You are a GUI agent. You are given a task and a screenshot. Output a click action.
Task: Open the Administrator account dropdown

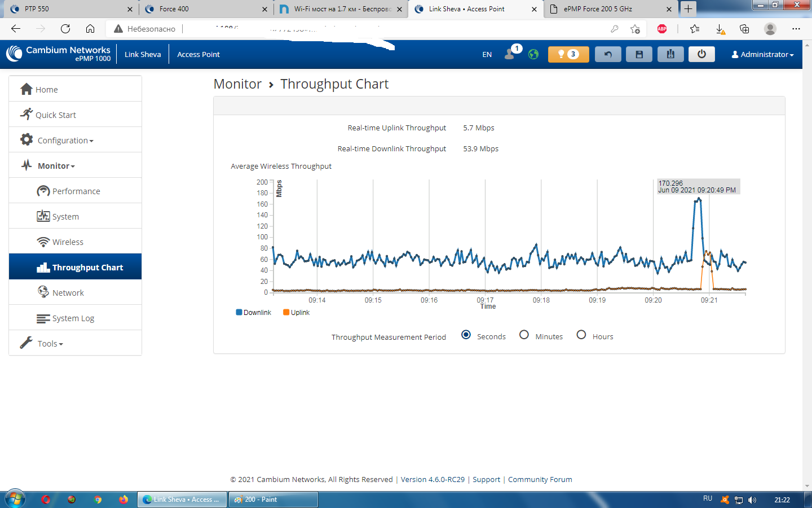[762, 55]
